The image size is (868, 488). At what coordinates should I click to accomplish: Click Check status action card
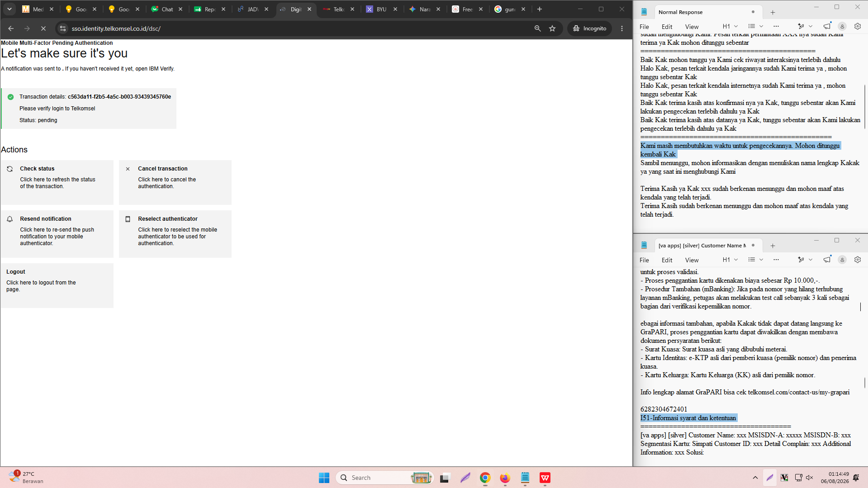[x=57, y=182]
